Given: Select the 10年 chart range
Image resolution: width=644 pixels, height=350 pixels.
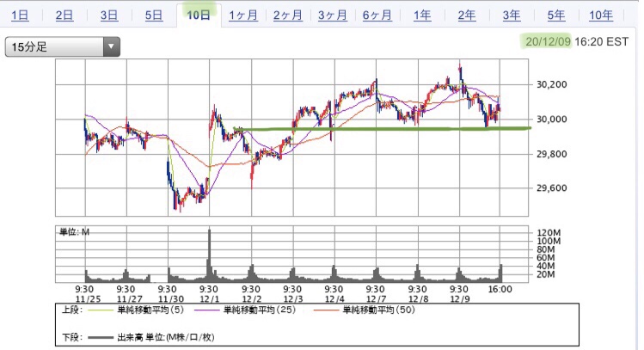Looking at the screenshot, I should [601, 15].
